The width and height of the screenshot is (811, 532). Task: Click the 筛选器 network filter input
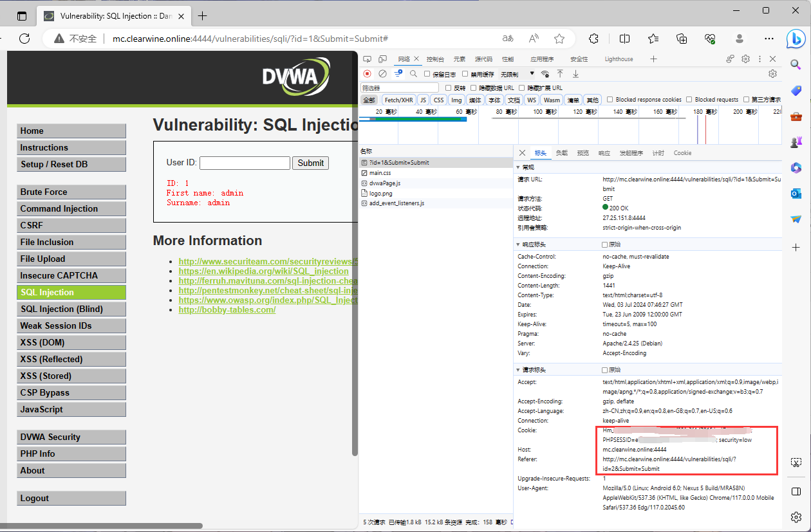click(x=400, y=87)
